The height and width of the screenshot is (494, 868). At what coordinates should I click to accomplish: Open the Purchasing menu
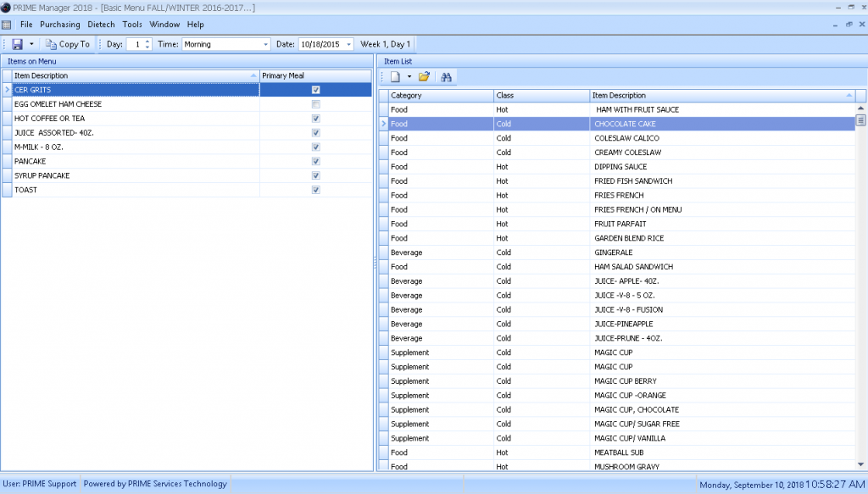[59, 24]
